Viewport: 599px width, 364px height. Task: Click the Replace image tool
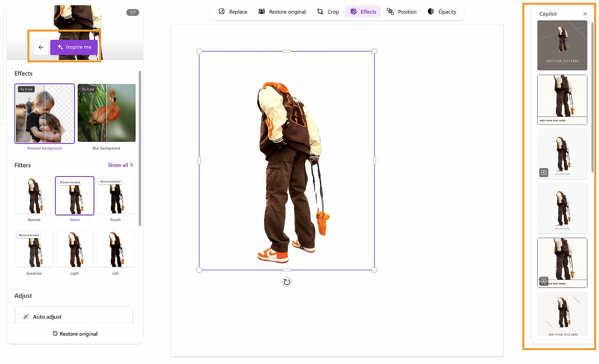[233, 12]
